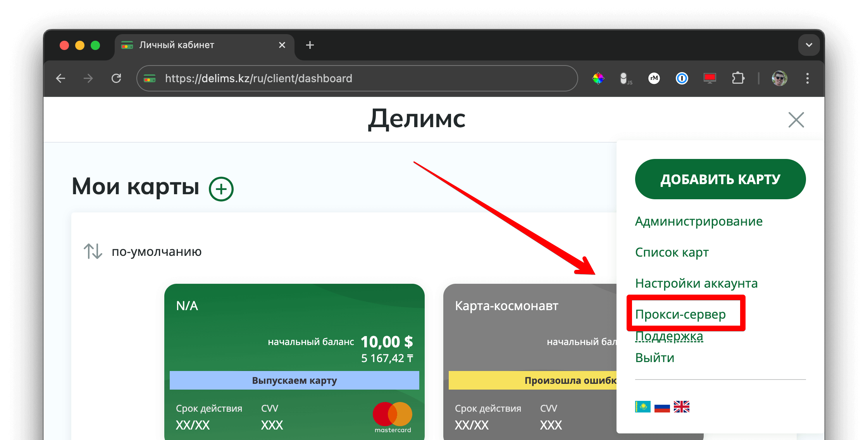Click the ДОБАВИТЬ КАРТУ button
This screenshot has height=440, width=868.
click(720, 179)
